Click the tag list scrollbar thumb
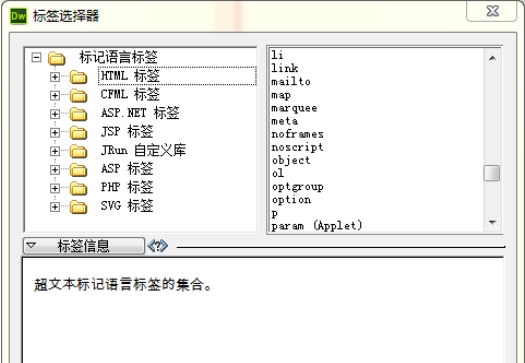Image resolution: width=525 pixels, height=363 pixels. tap(492, 173)
